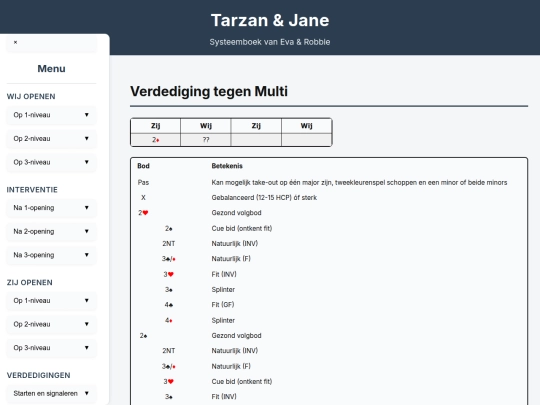
Task: Click the 'Menu' sidebar heading
Action: pos(51,69)
